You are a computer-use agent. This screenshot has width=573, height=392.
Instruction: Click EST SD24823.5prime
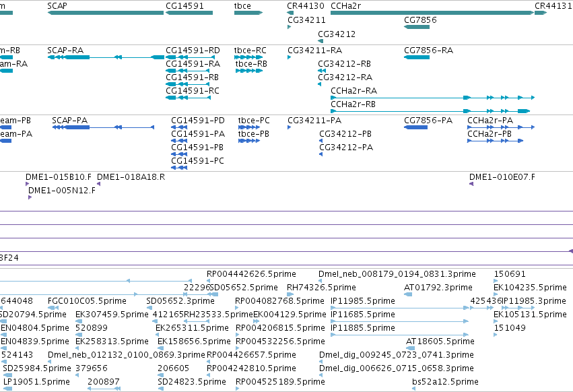pyautogui.click(x=192, y=382)
